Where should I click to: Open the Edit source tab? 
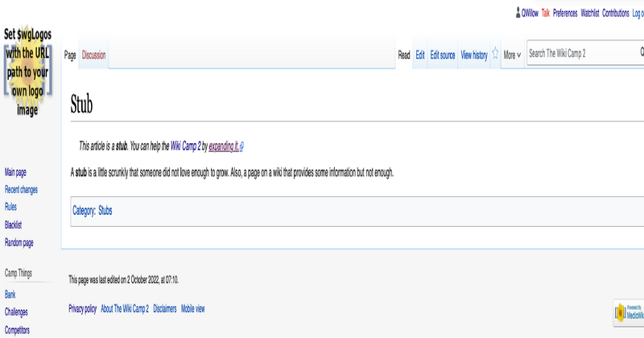tap(442, 56)
